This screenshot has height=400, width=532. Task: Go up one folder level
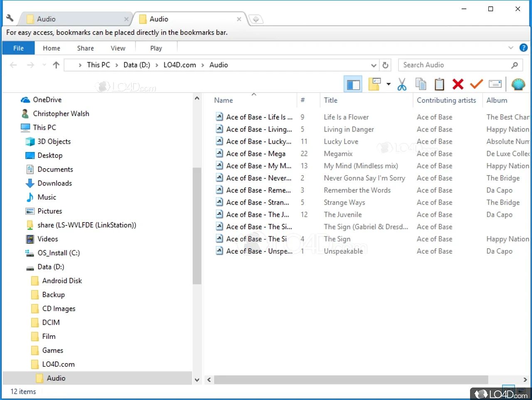click(x=56, y=65)
